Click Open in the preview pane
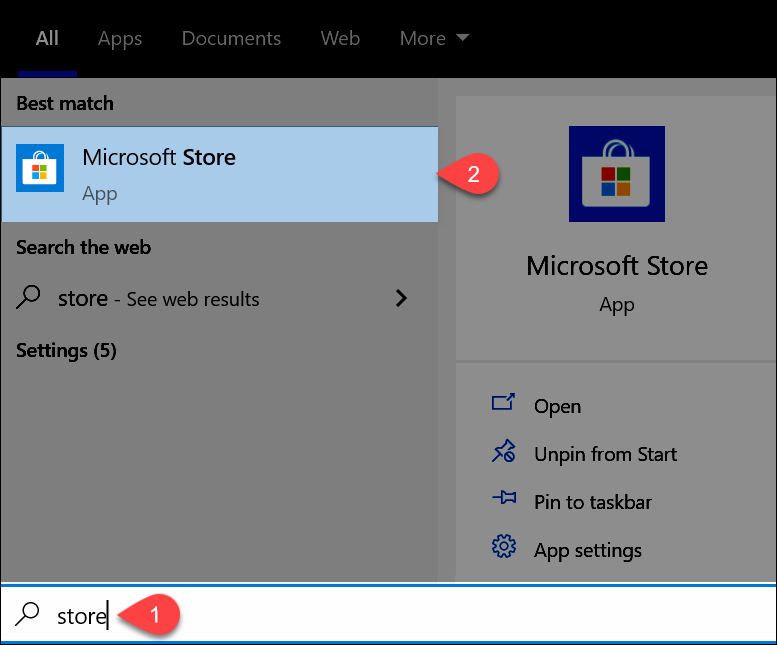Viewport: 777px width, 645px height. tap(557, 406)
